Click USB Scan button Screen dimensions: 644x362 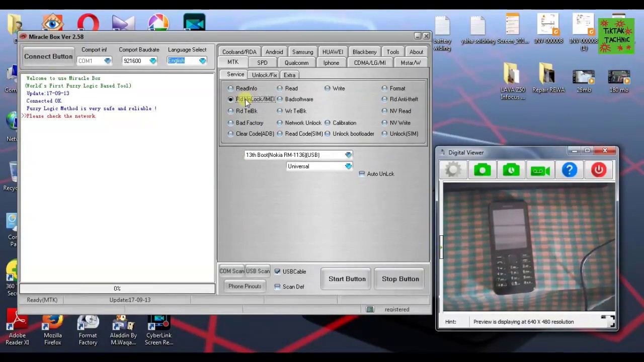click(x=258, y=271)
